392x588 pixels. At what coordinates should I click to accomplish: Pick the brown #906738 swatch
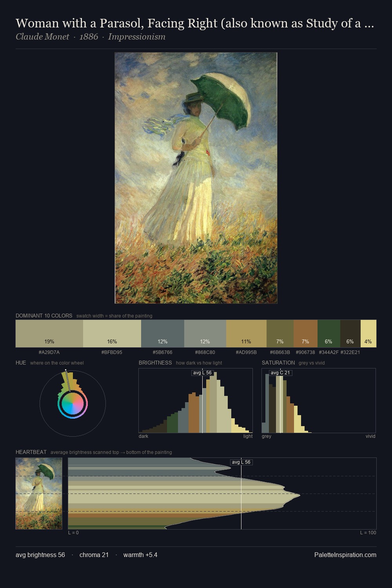pos(305,334)
